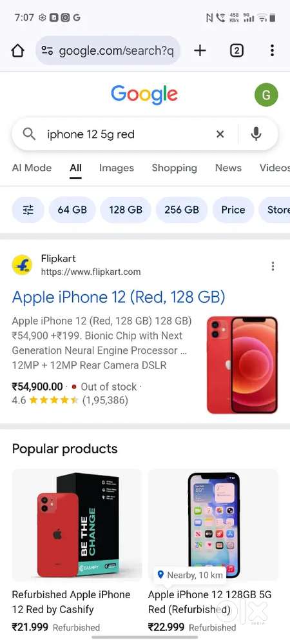
Task: Expand the Price filter chip
Action: point(233,210)
